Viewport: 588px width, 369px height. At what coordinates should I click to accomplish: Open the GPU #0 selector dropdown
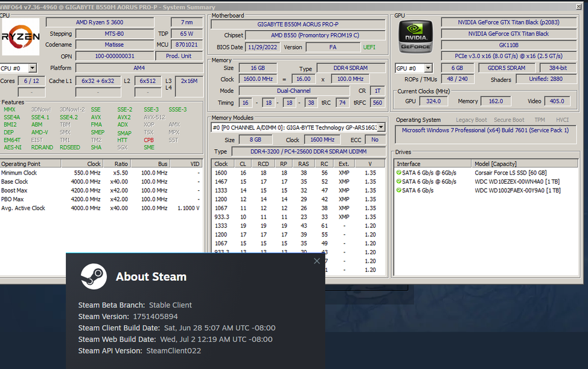point(428,68)
